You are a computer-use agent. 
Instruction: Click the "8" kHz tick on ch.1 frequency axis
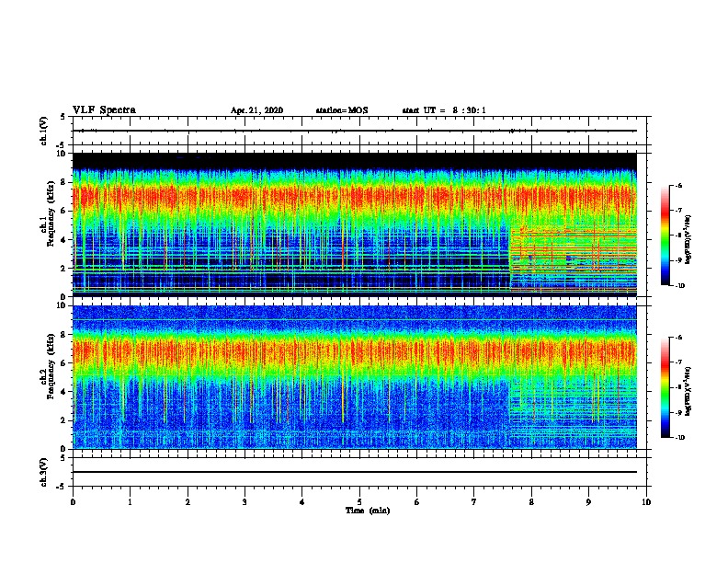pos(63,182)
